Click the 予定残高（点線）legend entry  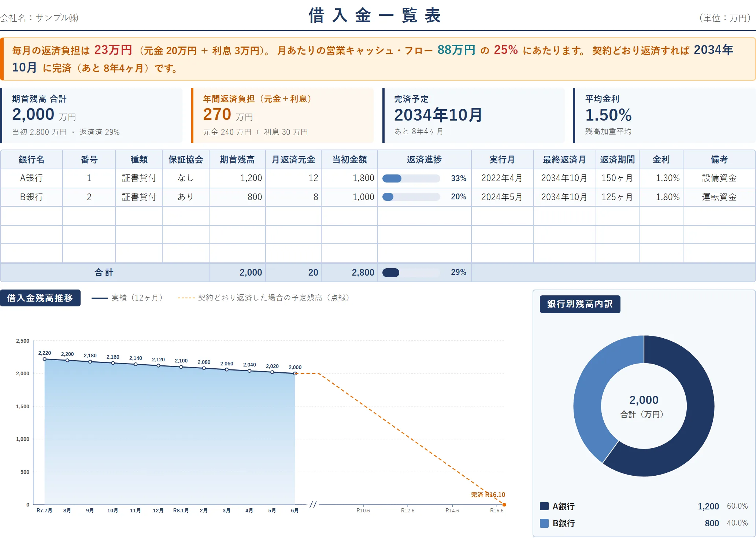click(x=264, y=298)
